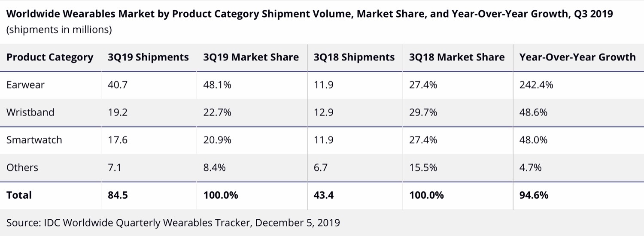The height and width of the screenshot is (236, 644).
Task: Click the total 84.5 shipments cell
Action: point(118,195)
